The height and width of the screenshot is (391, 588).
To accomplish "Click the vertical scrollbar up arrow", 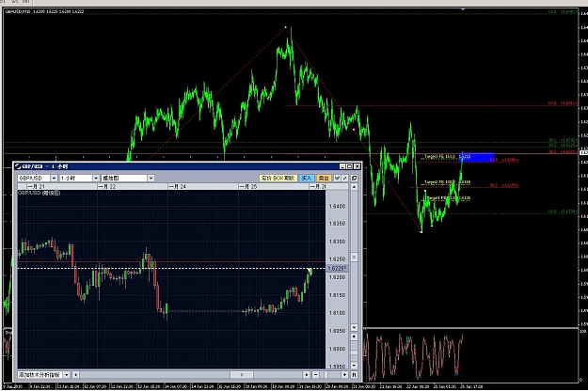I will (x=354, y=186).
